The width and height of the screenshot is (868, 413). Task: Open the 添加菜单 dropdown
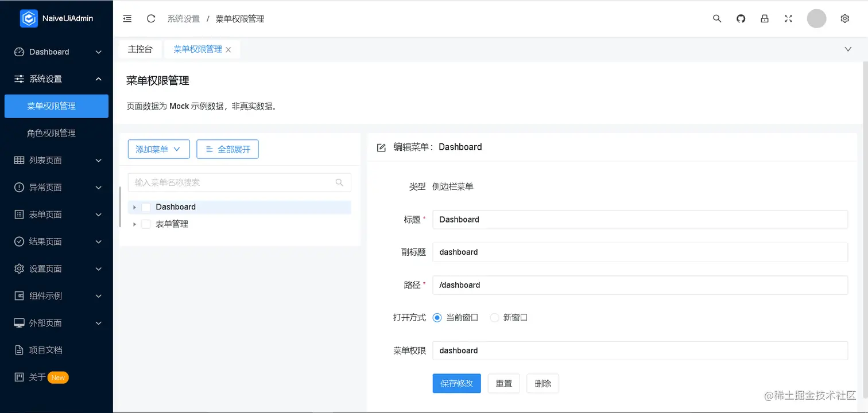158,149
